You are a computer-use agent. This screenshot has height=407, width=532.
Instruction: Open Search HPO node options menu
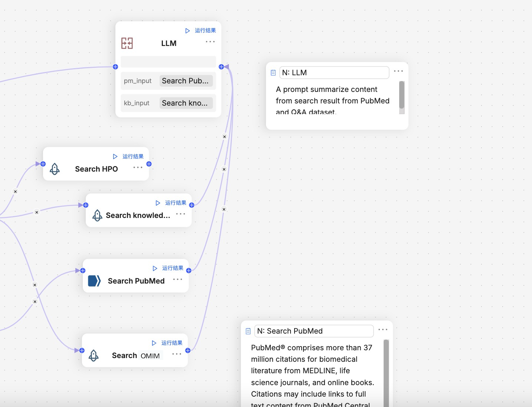click(138, 168)
